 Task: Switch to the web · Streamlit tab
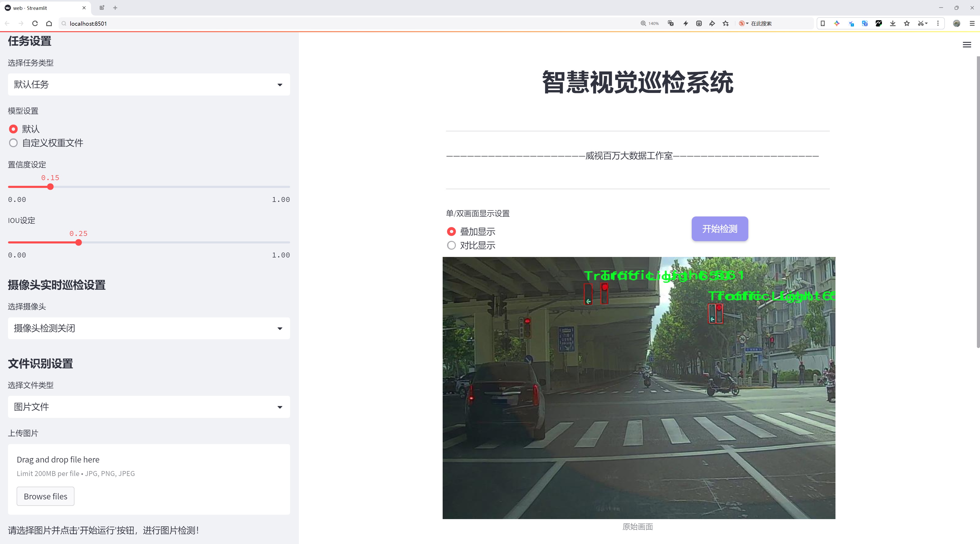42,8
